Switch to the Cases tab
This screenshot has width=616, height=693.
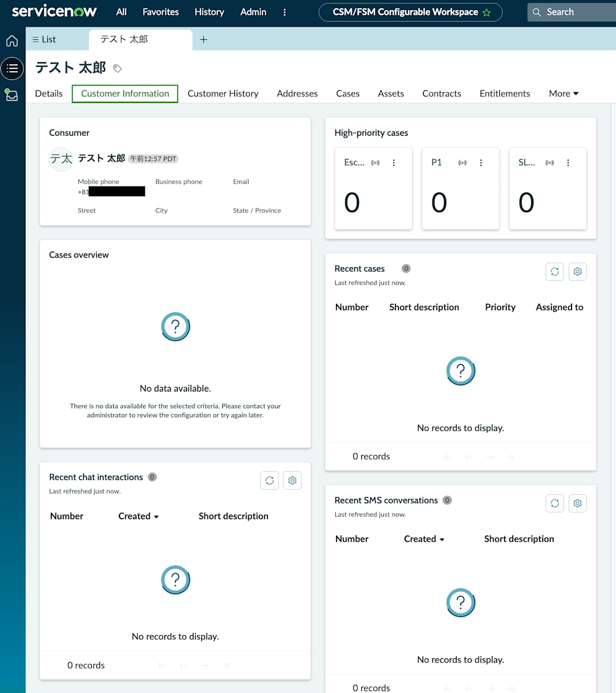tap(348, 94)
